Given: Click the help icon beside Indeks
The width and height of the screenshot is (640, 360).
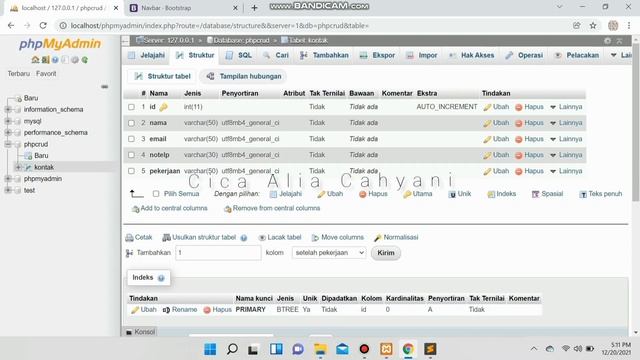Looking at the screenshot, I should [161, 278].
